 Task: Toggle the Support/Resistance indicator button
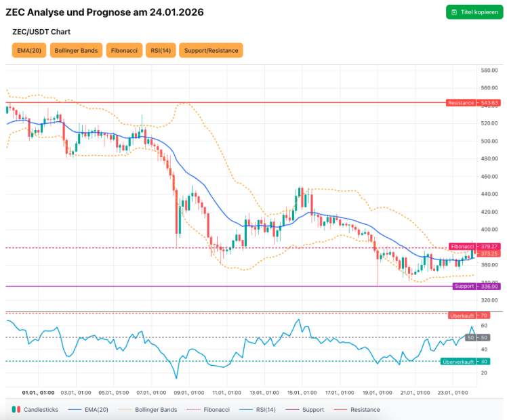211,50
